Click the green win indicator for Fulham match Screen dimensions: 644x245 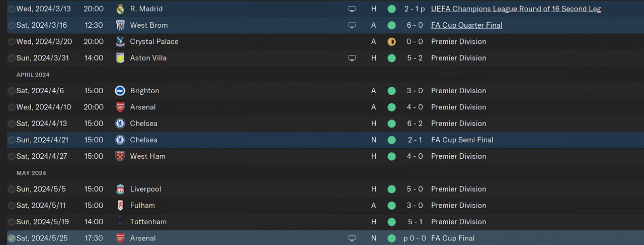(391, 206)
